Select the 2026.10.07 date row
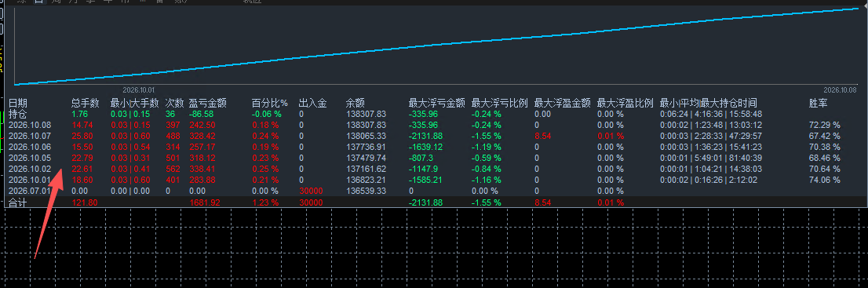This screenshot has width=868, height=288. [x=30, y=137]
